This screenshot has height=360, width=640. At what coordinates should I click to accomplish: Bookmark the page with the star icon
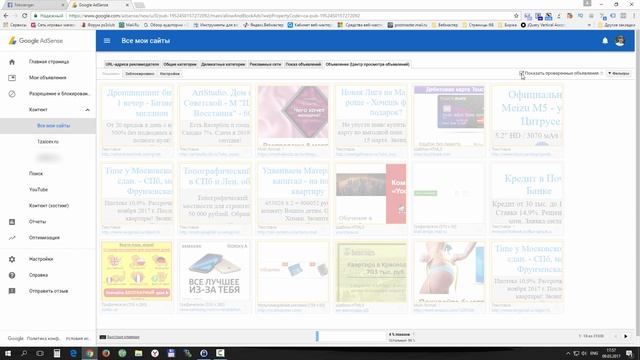516,16
